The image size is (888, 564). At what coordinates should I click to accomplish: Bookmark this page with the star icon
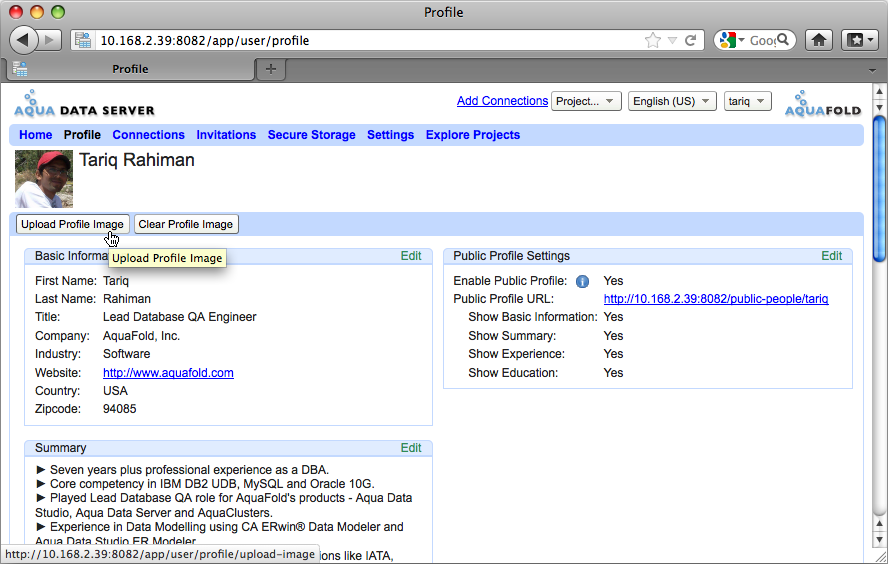(x=652, y=40)
